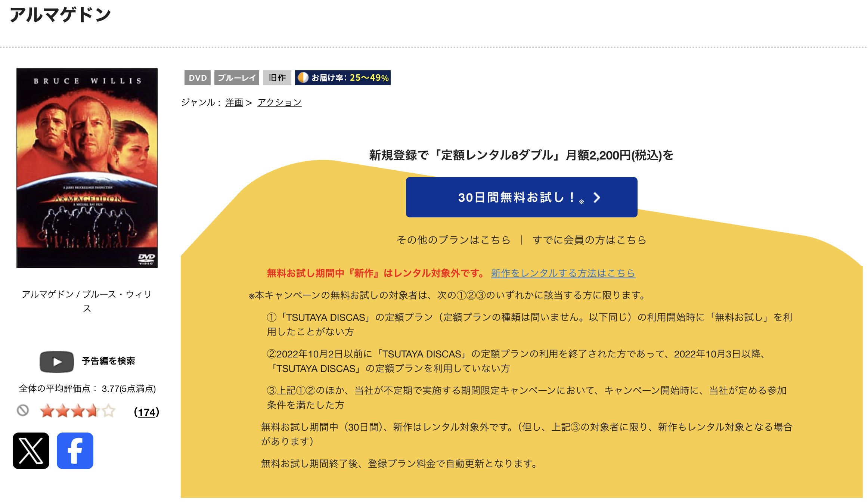Open the 174 reviews link
Viewport: 868px width, 502px height.
pyautogui.click(x=146, y=412)
